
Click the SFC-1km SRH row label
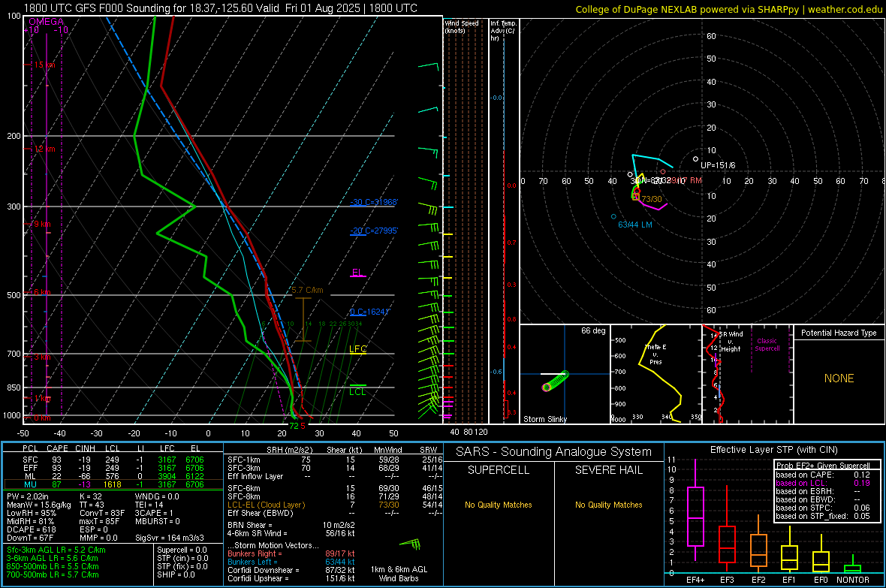pos(243,460)
